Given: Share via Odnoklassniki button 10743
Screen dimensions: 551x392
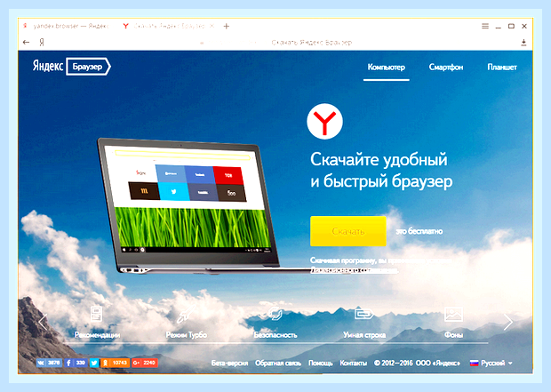Looking at the screenshot, I should coord(116,363).
